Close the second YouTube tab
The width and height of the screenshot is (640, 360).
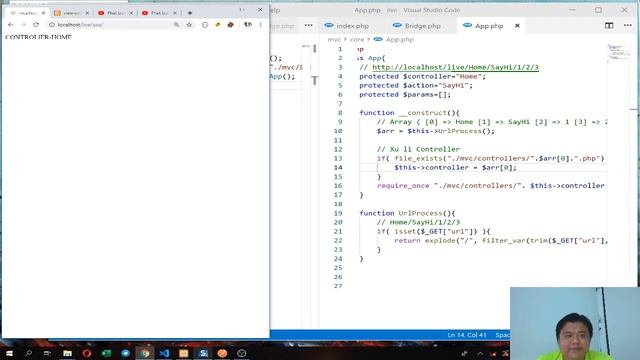(x=175, y=13)
